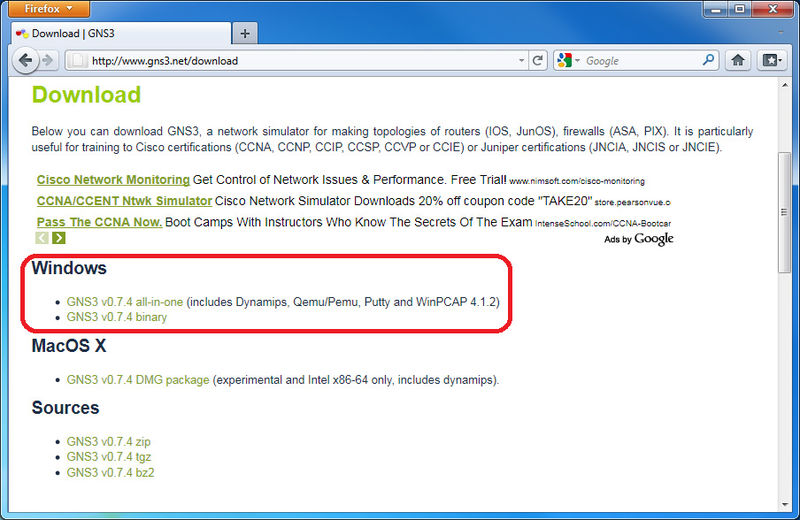800x520 pixels.
Task: Show next ads with green arrow
Action: pyautogui.click(x=59, y=238)
